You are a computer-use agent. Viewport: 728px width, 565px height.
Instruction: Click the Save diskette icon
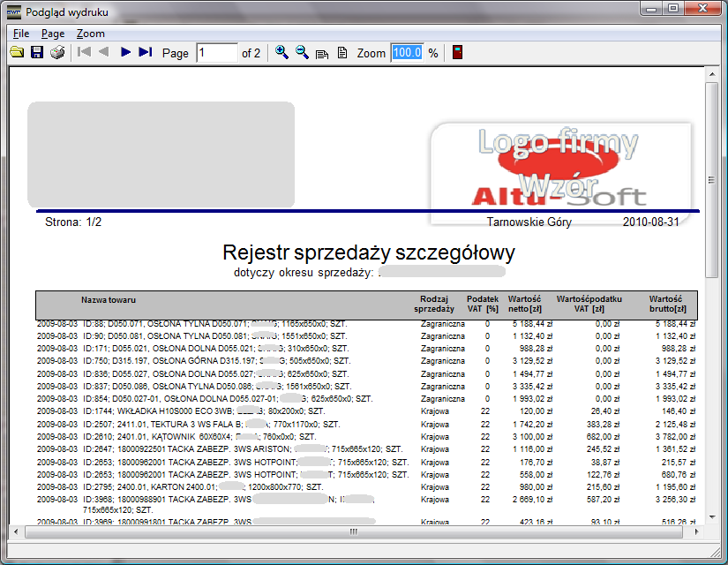coord(37,53)
